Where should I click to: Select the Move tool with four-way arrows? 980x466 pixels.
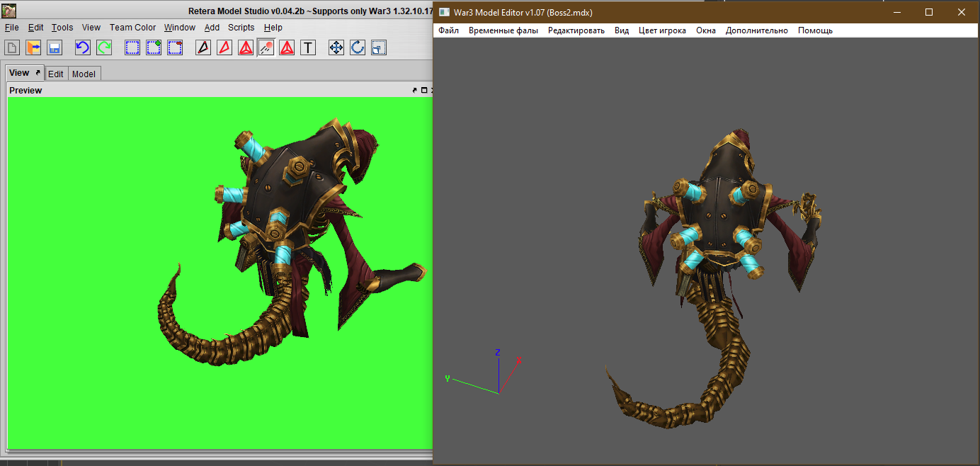click(x=336, y=47)
